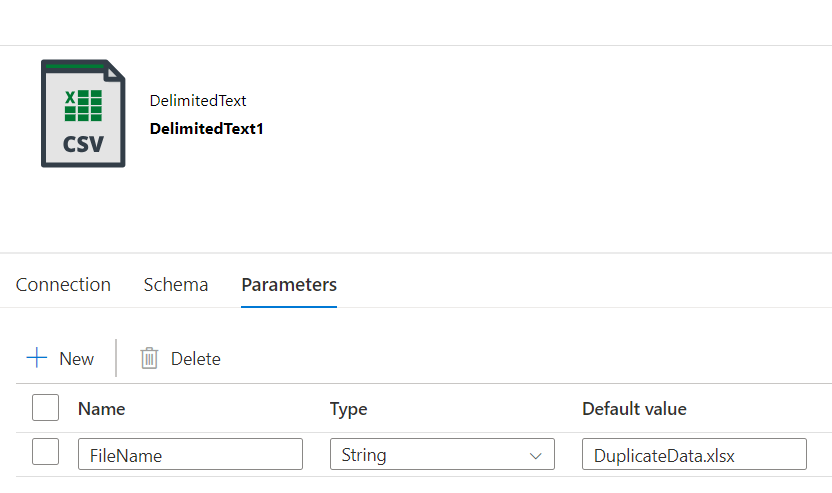Click the Name column header
Viewport: 832px width, 493px height.
click(x=101, y=408)
